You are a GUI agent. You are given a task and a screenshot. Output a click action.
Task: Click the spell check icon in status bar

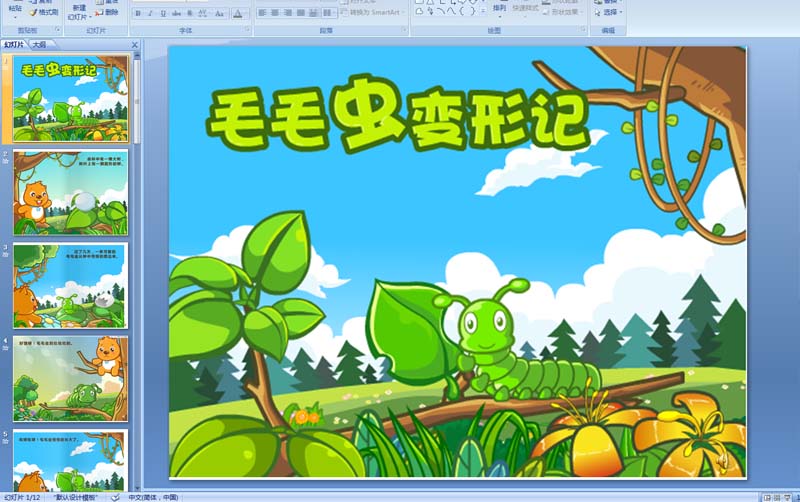[x=115, y=497]
